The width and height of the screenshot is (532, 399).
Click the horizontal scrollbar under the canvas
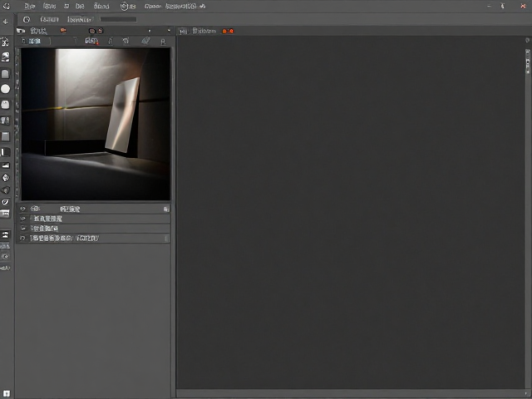click(350, 393)
